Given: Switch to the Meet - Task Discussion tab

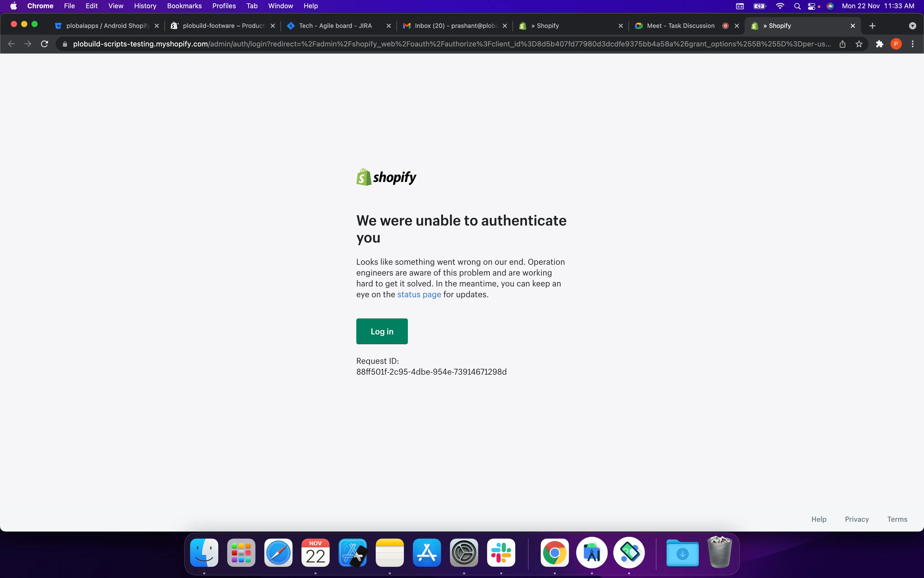Looking at the screenshot, I should (681, 26).
